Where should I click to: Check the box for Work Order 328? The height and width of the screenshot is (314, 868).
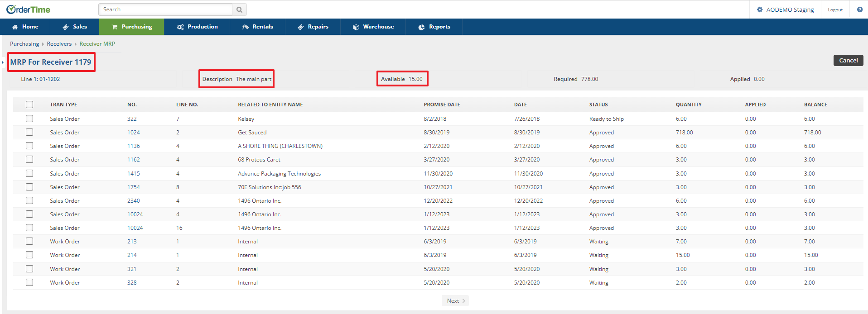tap(29, 282)
